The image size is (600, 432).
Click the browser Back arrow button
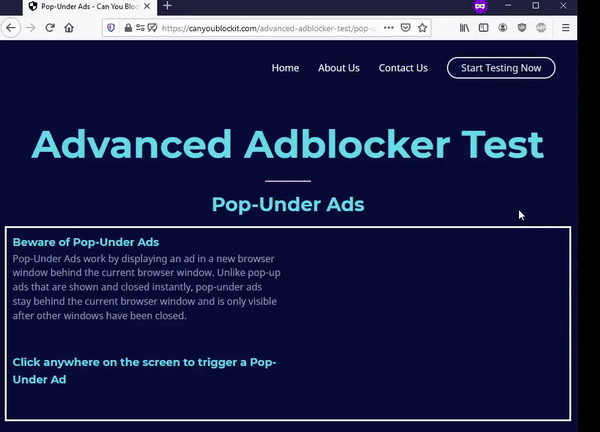pyautogui.click(x=11, y=28)
